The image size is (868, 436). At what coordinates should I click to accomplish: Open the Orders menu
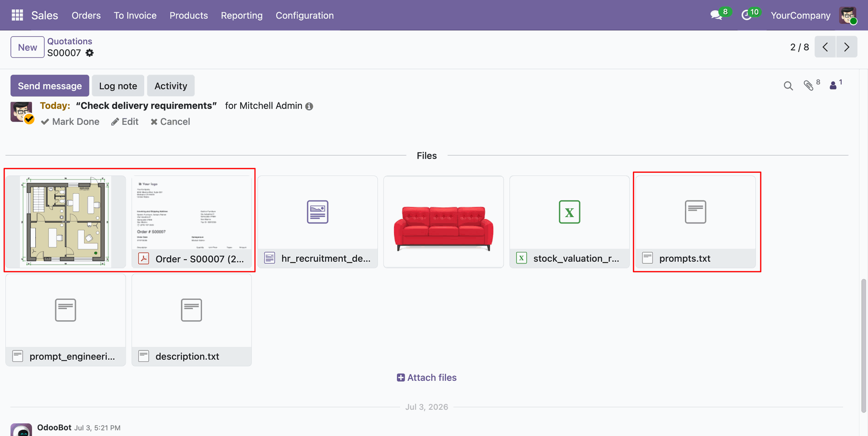86,15
